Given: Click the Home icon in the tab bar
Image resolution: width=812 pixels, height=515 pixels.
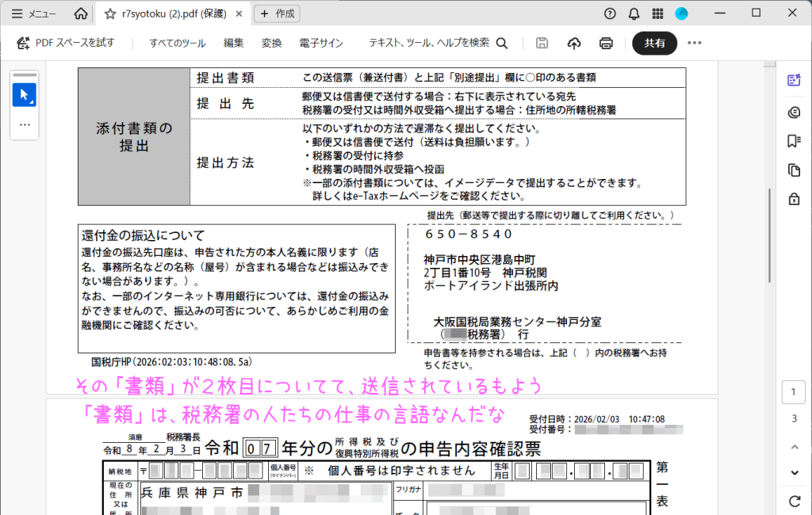Looking at the screenshot, I should tap(80, 13).
